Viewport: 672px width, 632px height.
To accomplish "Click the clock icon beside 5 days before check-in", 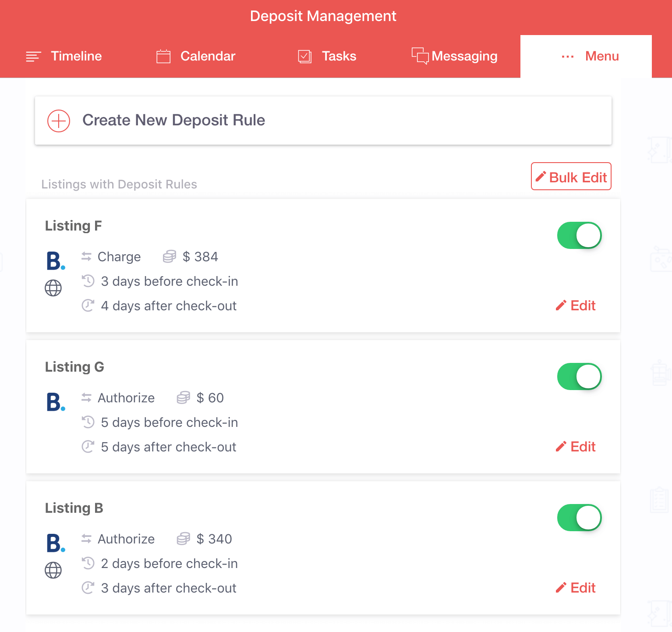I will click(88, 422).
